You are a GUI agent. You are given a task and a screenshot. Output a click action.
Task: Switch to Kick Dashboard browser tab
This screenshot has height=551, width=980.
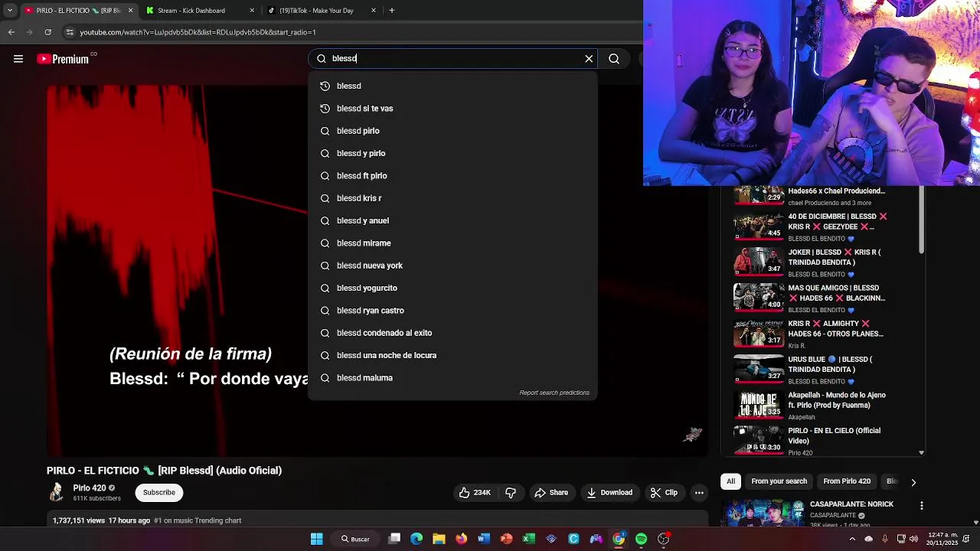click(x=199, y=11)
